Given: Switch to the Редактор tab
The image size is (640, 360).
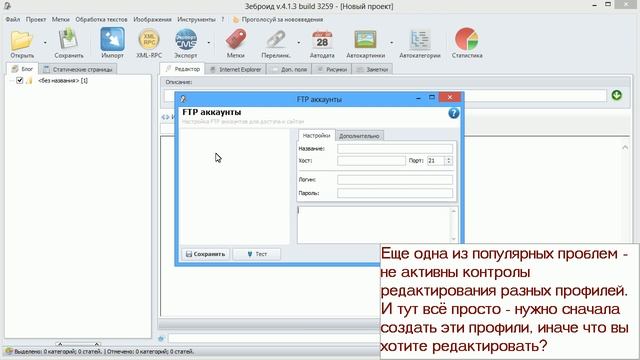Looking at the screenshot, I should [182, 69].
